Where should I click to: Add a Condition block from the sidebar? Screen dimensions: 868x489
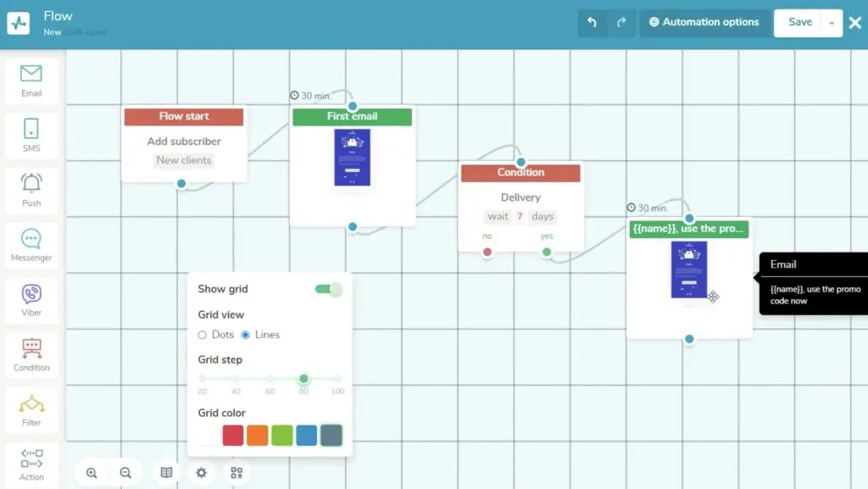31,354
